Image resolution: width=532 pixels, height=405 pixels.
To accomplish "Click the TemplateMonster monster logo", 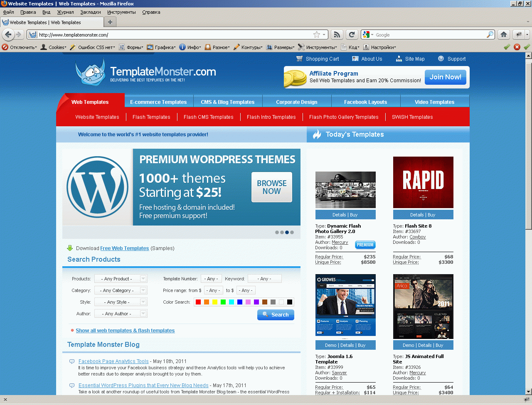I will pyautogui.click(x=91, y=72).
